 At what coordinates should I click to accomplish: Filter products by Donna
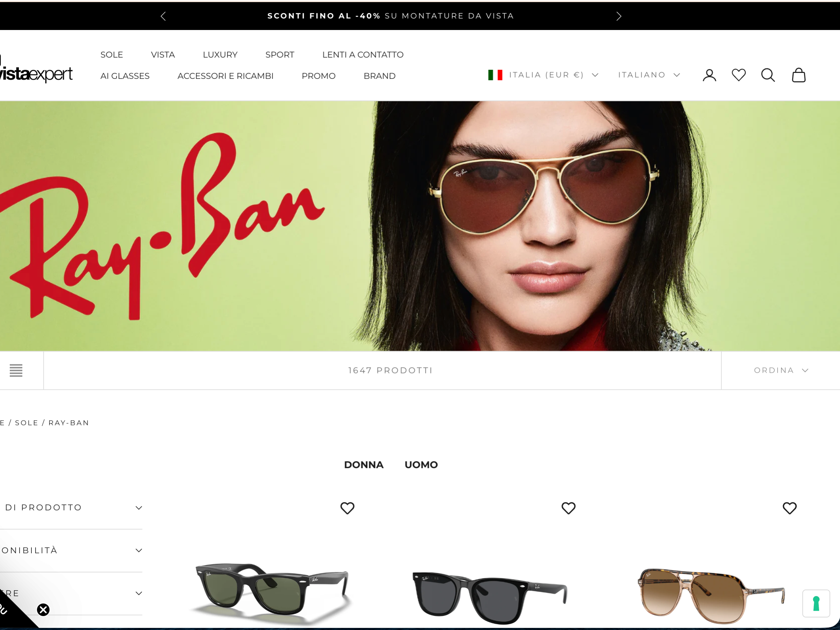[x=364, y=465]
